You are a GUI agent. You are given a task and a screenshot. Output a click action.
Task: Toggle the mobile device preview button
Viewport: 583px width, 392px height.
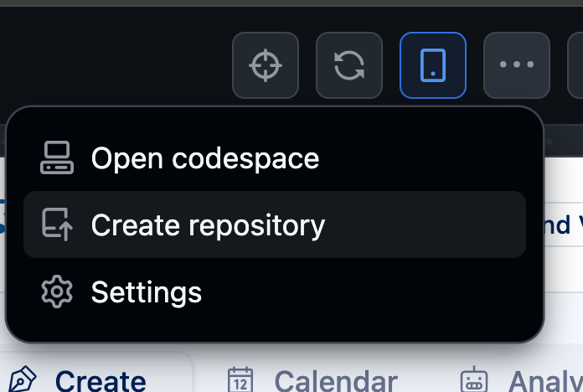tap(433, 65)
